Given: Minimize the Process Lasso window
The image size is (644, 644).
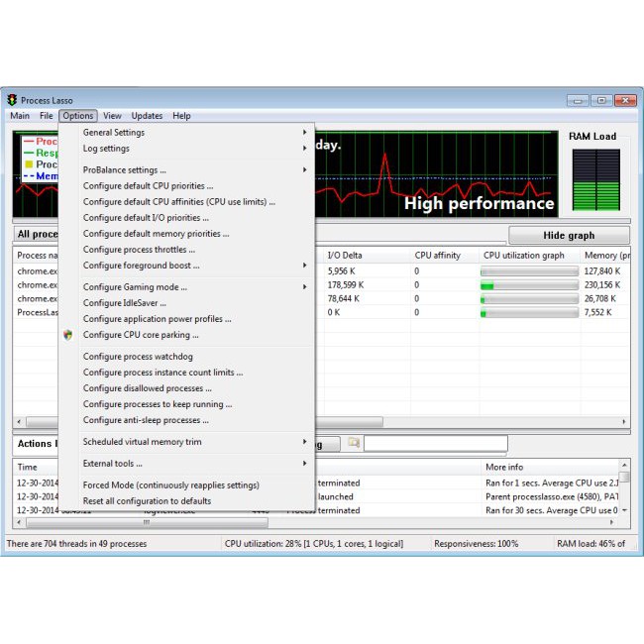Looking at the screenshot, I should [x=578, y=100].
